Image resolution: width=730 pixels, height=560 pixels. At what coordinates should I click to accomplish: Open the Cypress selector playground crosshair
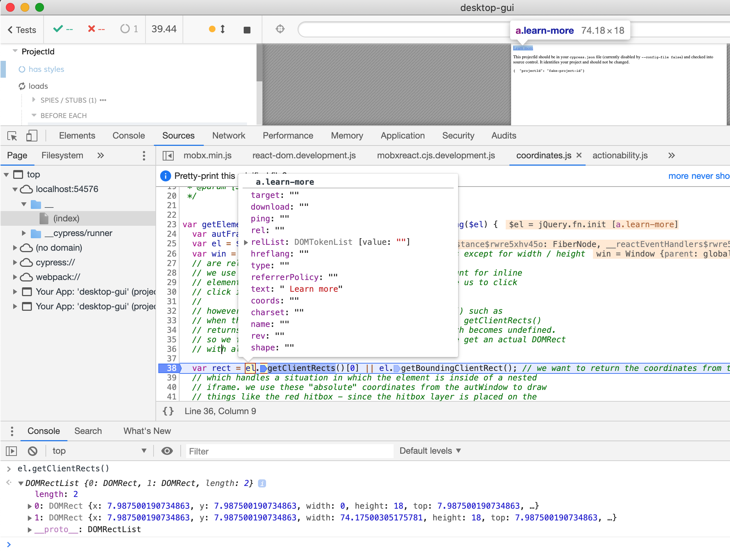(x=280, y=29)
